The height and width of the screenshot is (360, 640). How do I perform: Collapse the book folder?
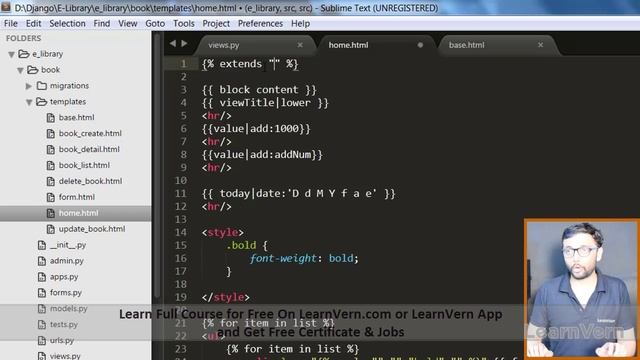(20, 70)
